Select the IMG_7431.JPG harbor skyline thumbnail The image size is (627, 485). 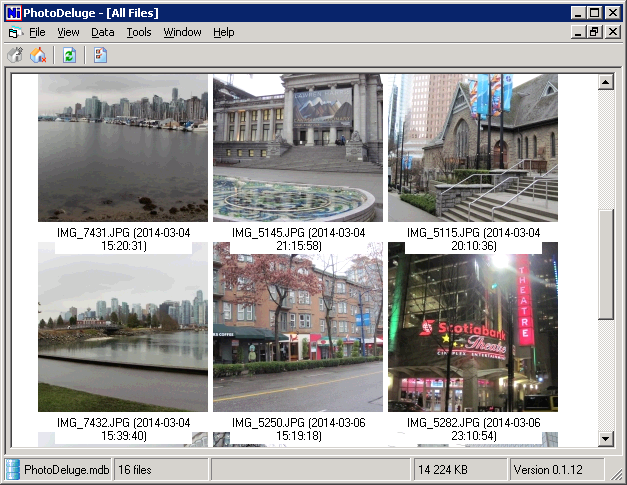(123, 148)
